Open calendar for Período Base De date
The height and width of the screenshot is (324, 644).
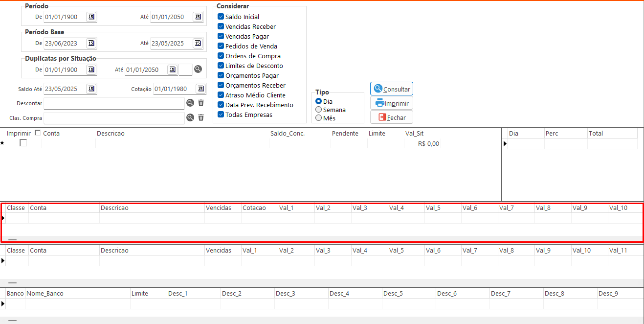(x=91, y=44)
